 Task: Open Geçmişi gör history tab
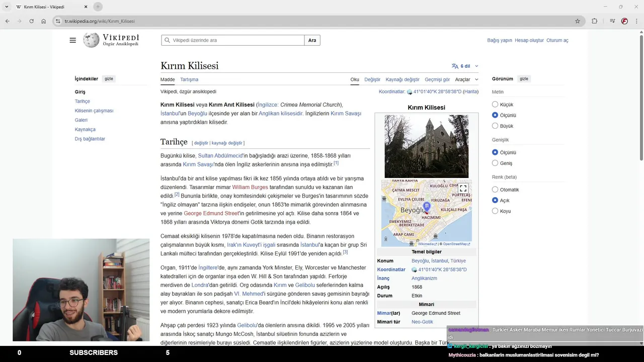click(x=437, y=79)
